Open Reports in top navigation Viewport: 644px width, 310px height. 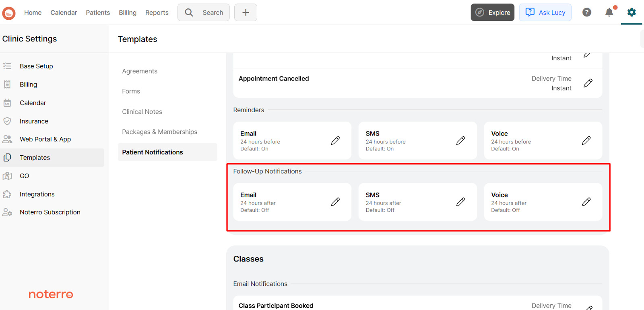pos(157,12)
